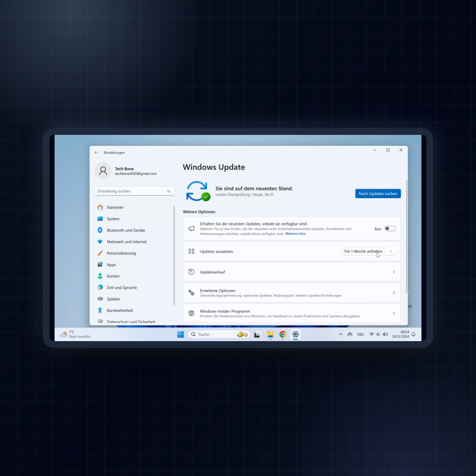Click the chevron on Erweiterte Optionen row

393,293
